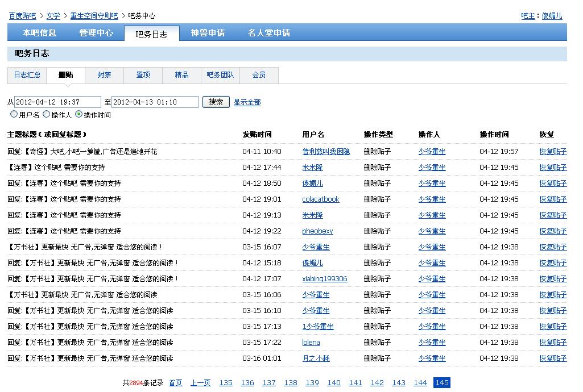Restore the post by colacatbook

click(553, 199)
